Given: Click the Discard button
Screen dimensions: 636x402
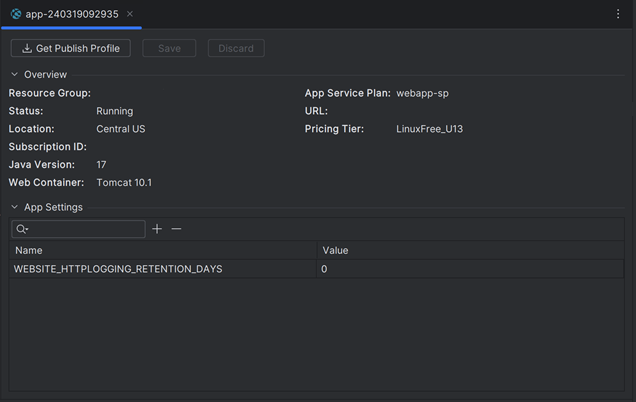Looking at the screenshot, I should 236,48.
